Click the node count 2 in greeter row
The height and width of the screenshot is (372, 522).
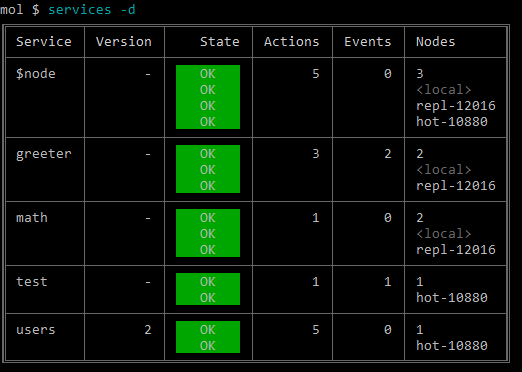420,154
